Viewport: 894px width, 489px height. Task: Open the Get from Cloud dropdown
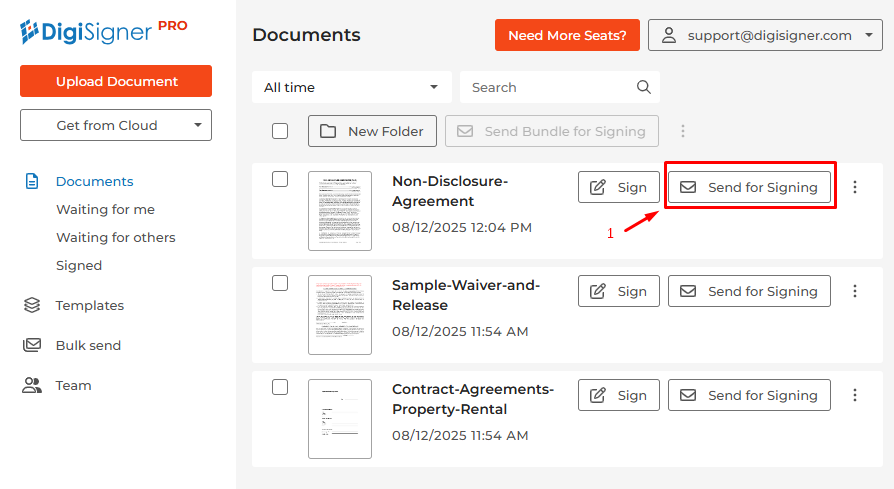(116, 125)
